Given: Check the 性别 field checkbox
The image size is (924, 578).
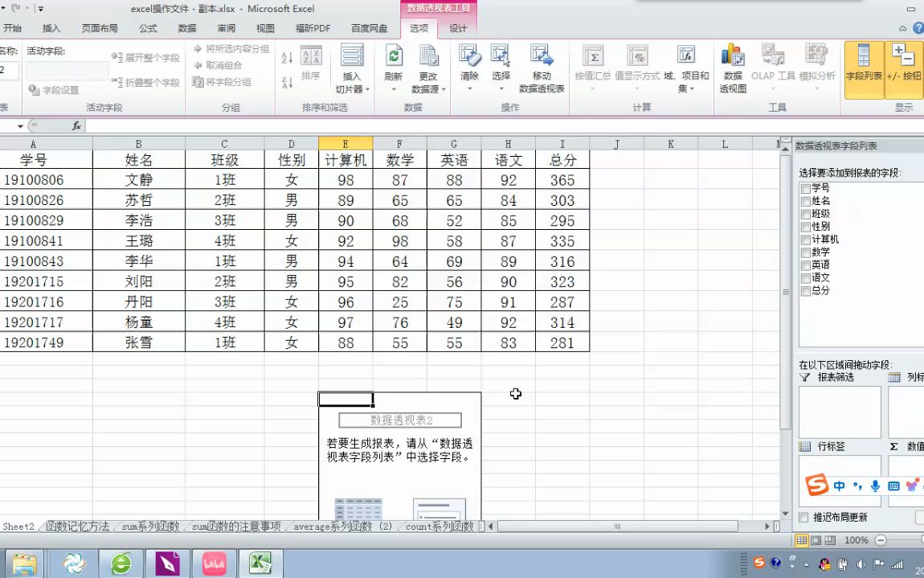Looking at the screenshot, I should pyautogui.click(x=806, y=227).
